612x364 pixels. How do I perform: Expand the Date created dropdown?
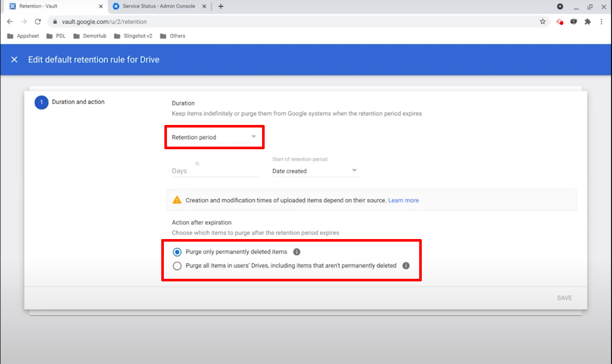coord(315,171)
